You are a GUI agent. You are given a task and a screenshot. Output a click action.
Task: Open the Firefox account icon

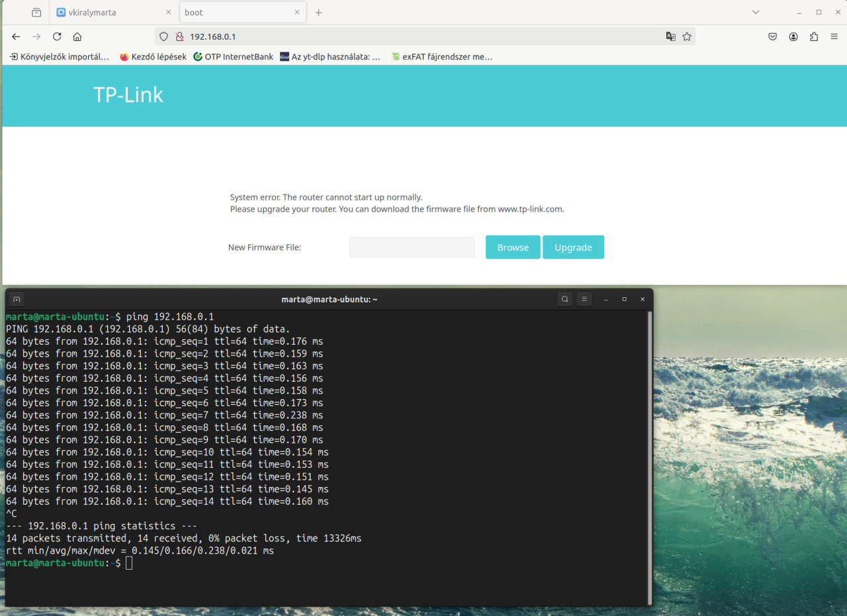pos(793,37)
